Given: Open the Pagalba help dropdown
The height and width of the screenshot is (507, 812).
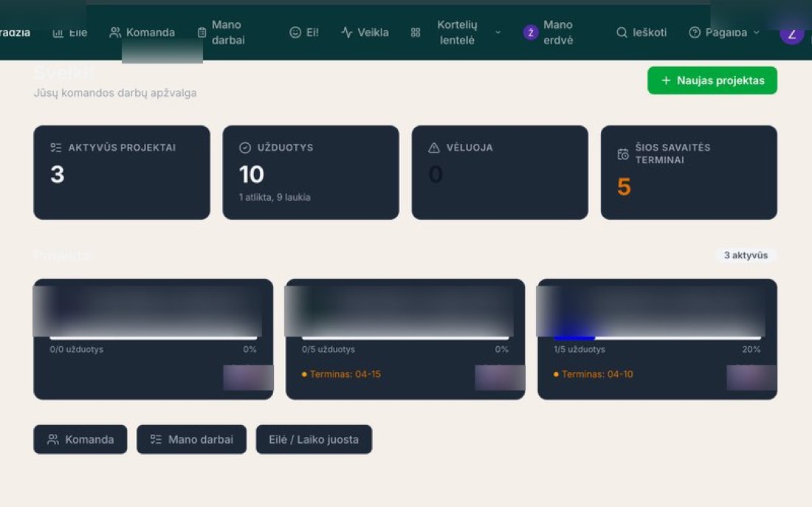Looking at the screenshot, I should point(724,32).
